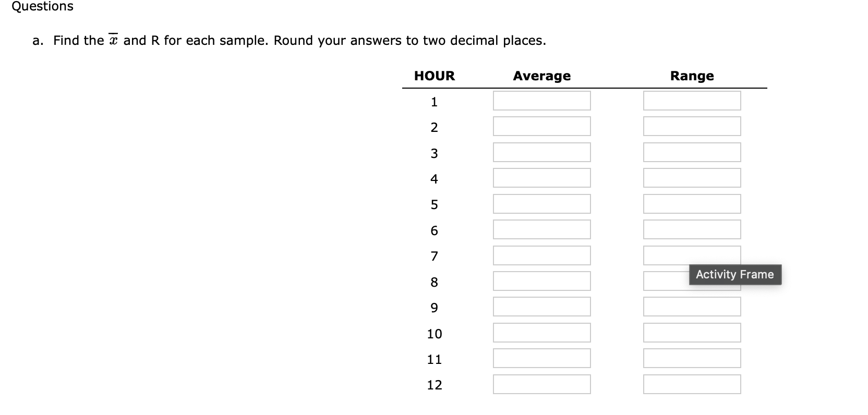The height and width of the screenshot is (415, 868).
Task: Select the Range field for Hour 2
Action: (x=692, y=126)
